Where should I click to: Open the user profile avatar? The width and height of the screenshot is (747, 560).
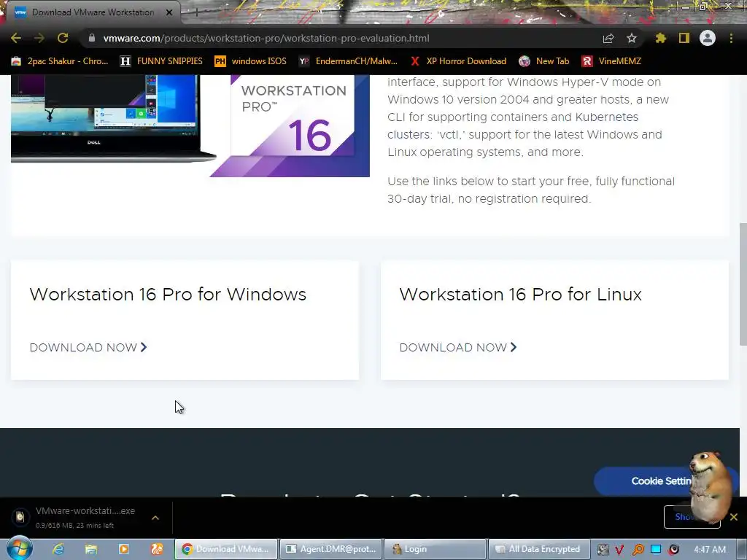pos(708,38)
